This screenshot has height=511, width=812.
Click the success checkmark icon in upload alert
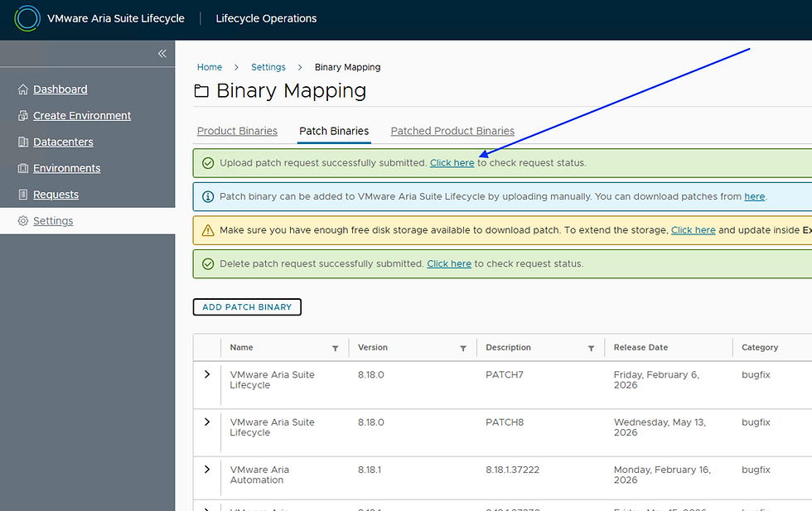click(x=208, y=163)
